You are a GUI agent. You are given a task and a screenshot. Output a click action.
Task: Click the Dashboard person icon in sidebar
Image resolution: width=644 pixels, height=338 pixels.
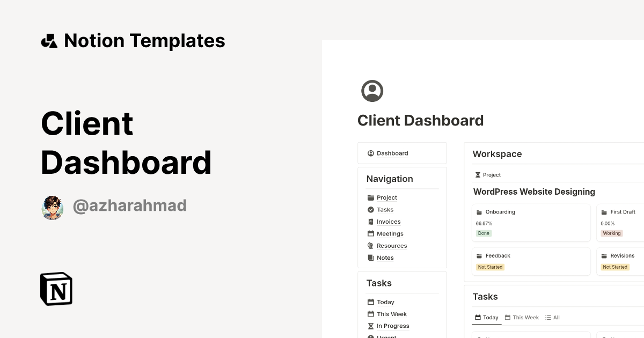point(370,153)
